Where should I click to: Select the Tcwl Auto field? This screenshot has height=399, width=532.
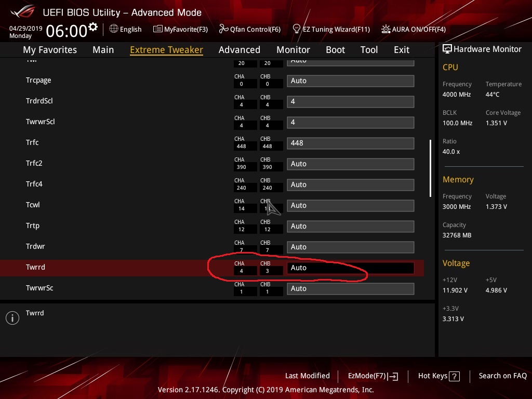point(351,205)
